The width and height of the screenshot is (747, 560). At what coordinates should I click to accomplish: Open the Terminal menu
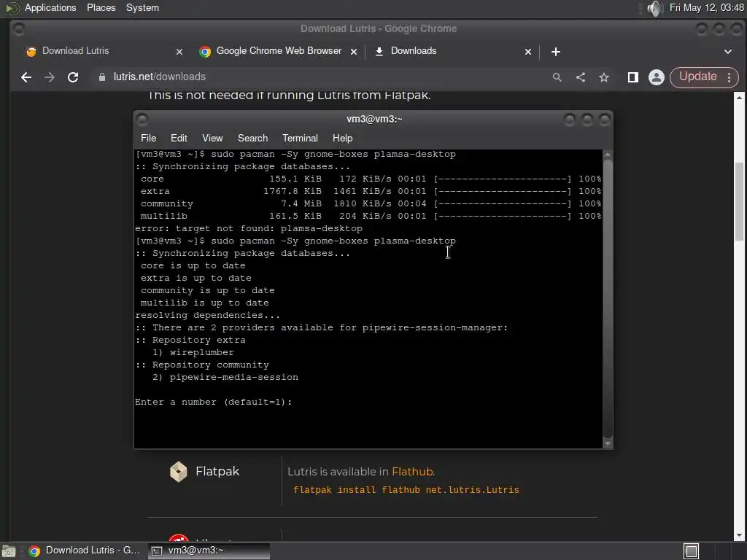(300, 138)
